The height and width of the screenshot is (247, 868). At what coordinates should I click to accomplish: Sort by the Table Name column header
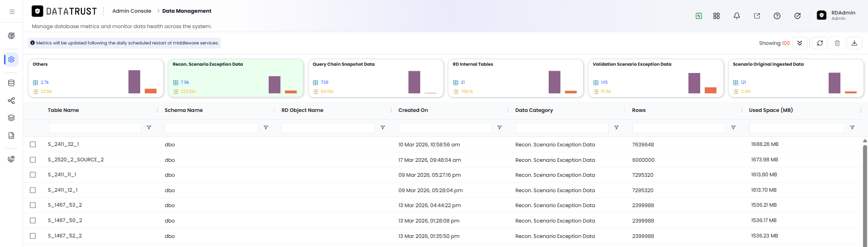[x=63, y=110]
